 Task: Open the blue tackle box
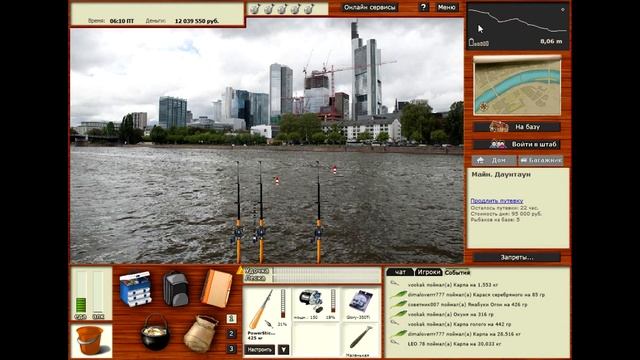click(136, 289)
